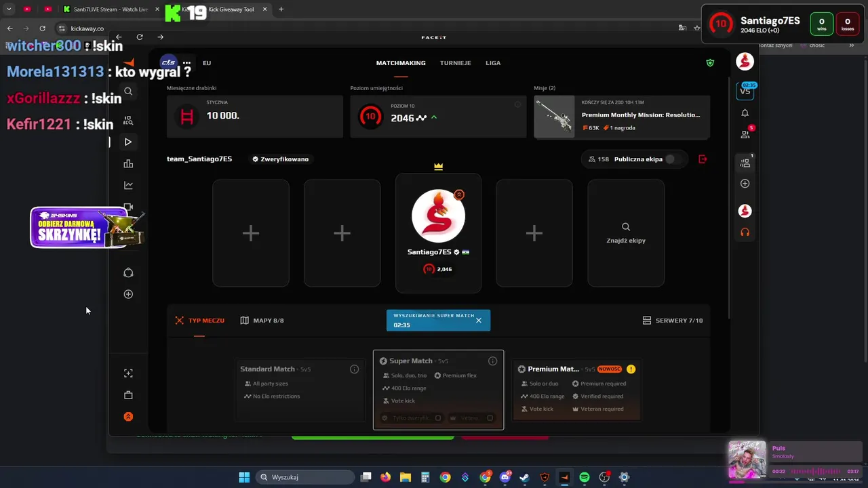Click the yellow warning icon on Premium Match

pyautogui.click(x=631, y=369)
